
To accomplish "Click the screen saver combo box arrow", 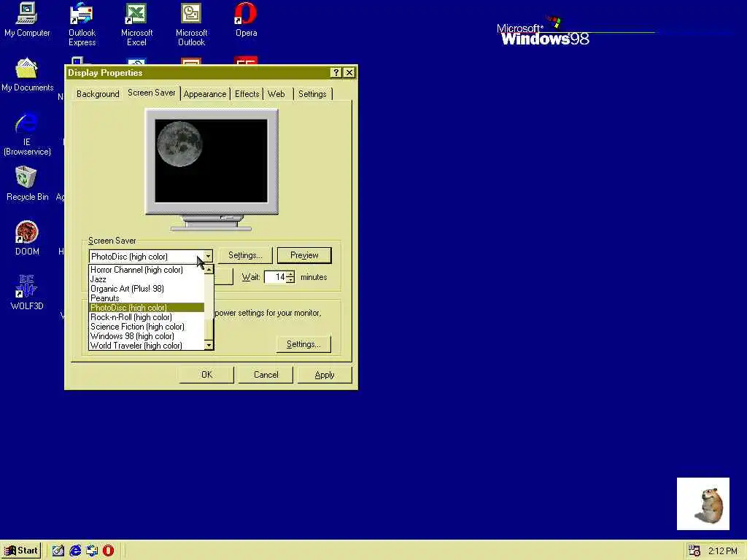I will [208, 256].
